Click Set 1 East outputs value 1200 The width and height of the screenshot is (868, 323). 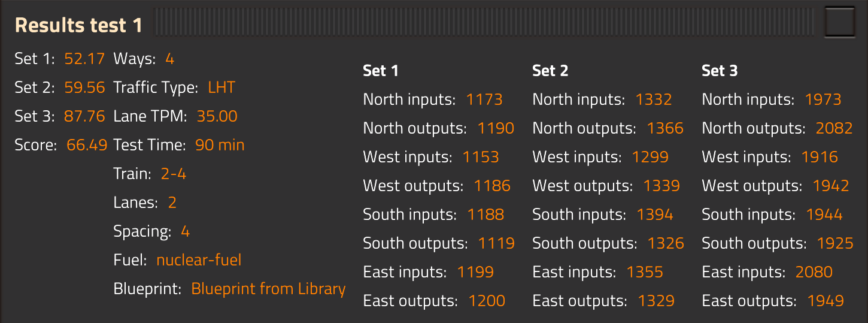pos(487,301)
